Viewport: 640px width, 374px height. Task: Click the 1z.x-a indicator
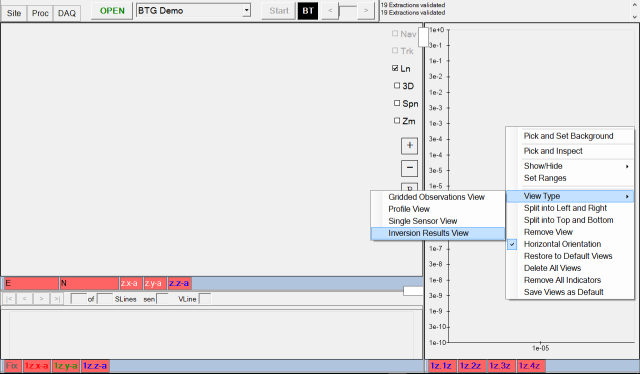click(37, 366)
